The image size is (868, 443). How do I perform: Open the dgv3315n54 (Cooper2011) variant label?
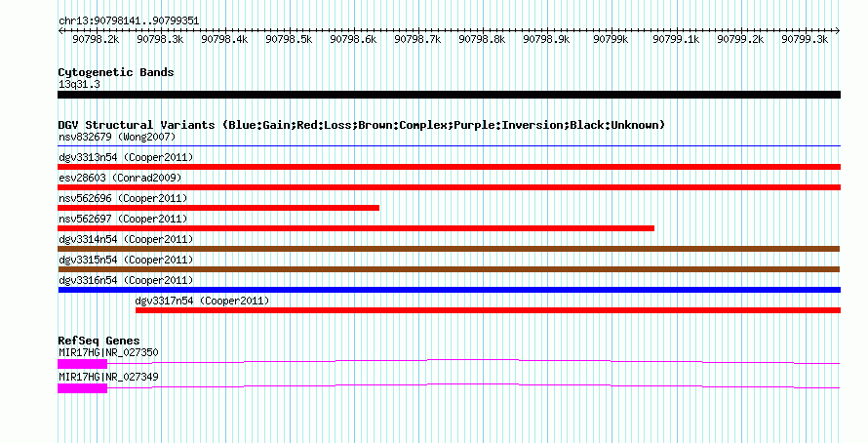click(126, 260)
